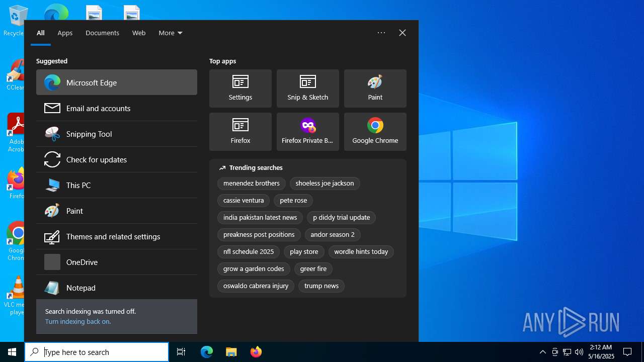
Task: Search trending 'grow a garden codes'
Action: click(254, 269)
